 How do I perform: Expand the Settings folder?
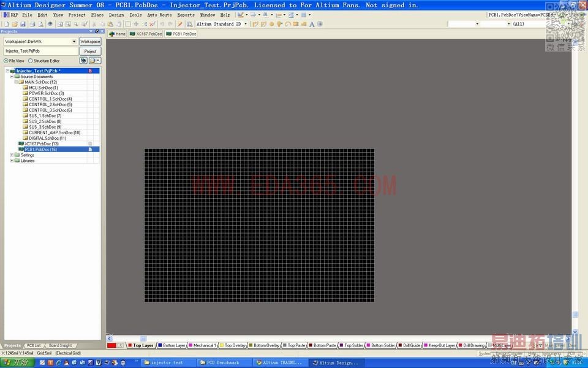click(12, 155)
